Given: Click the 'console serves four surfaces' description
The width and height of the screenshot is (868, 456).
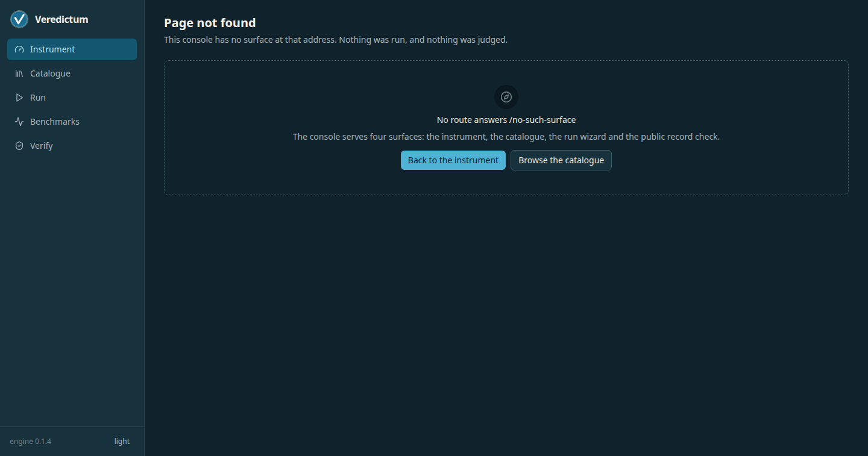Looking at the screenshot, I should click(x=506, y=137).
